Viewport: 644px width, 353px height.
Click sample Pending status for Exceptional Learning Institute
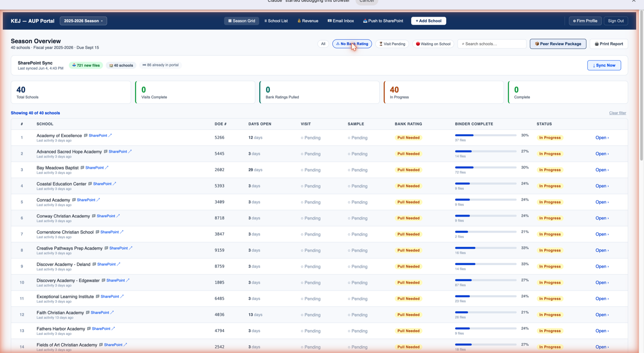358,299
